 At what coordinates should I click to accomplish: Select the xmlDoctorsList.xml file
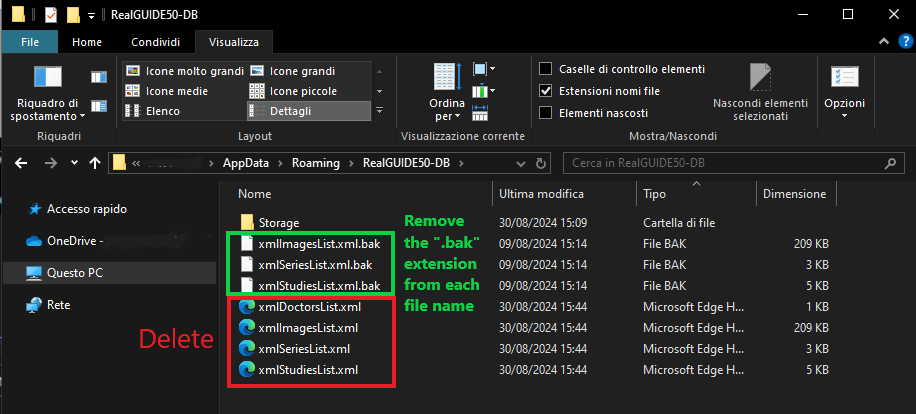pyautogui.click(x=309, y=307)
